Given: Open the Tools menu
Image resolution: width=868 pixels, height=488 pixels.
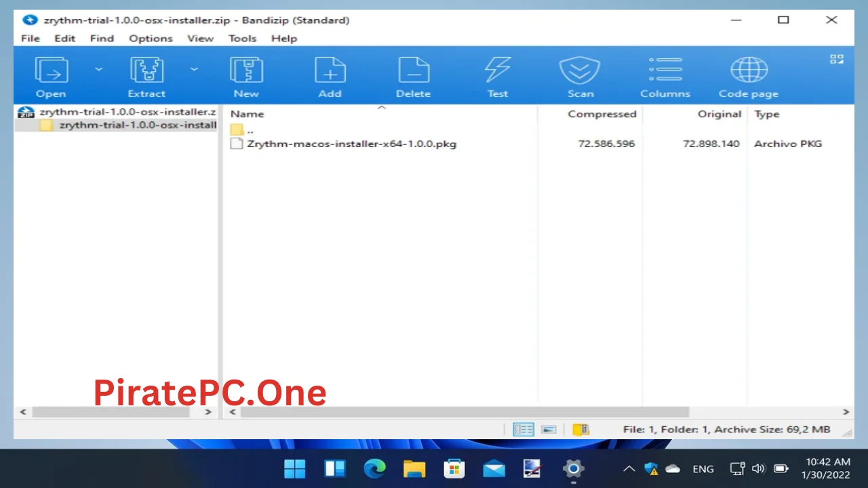Looking at the screenshot, I should coord(242,38).
